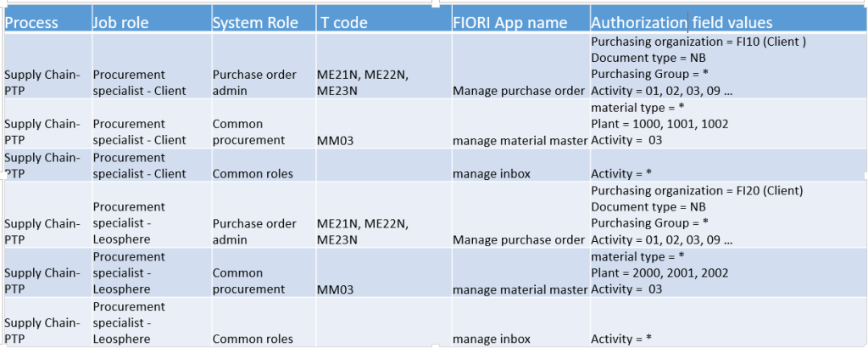Image resolution: width=868 pixels, height=348 pixels.
Task: Click the last row's Common roles cell
Action: (253, 340)
